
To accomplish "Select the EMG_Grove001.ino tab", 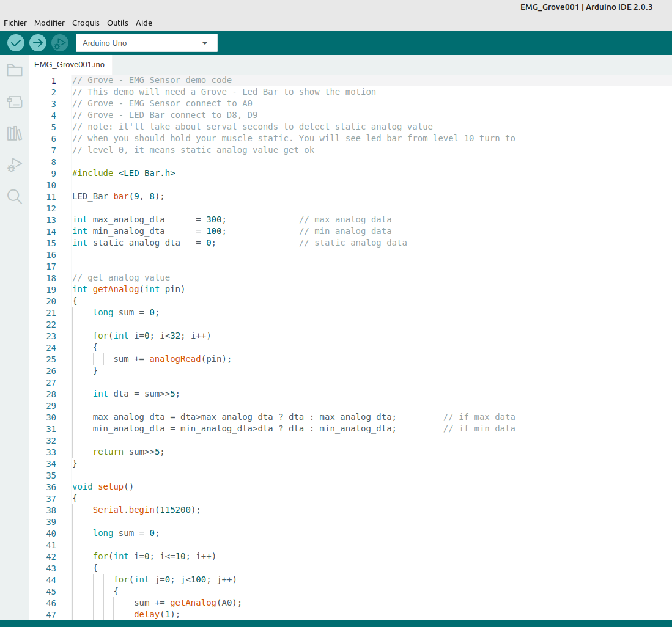I will [x=69, y=64].
